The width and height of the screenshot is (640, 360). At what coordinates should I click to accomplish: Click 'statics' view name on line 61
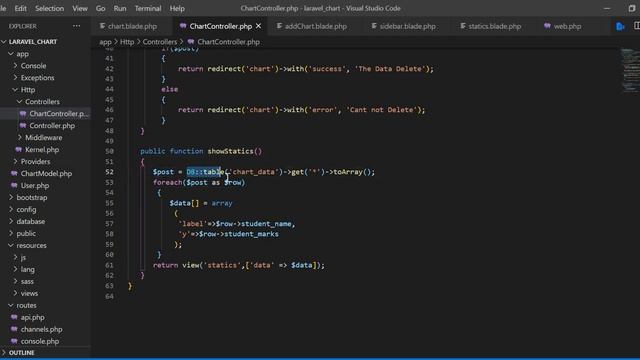point(222,265)
